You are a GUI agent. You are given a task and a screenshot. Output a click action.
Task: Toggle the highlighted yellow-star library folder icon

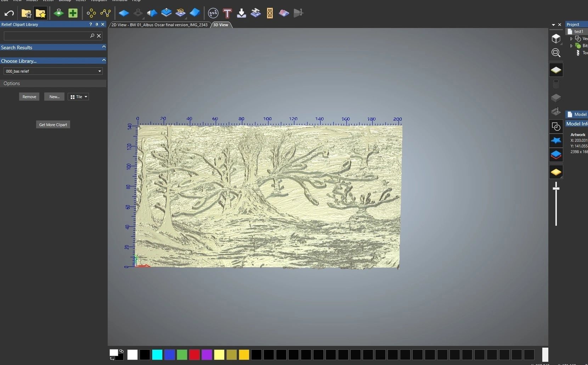click(x=41, y=13)
